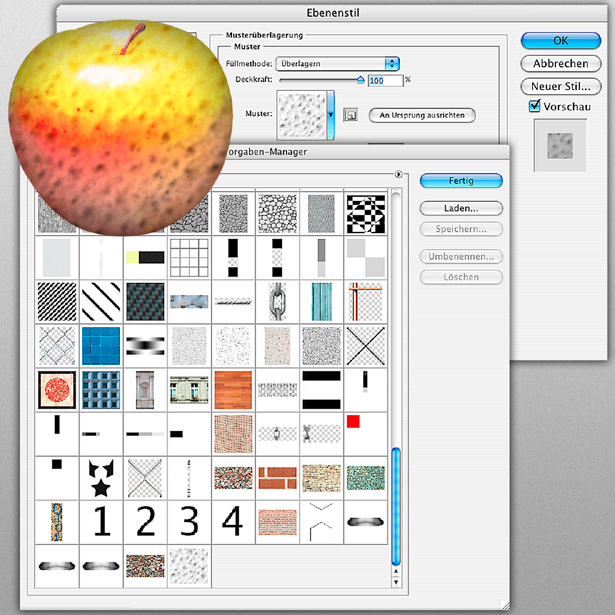Select the number 3 pattern

pyautogui.click(x=189, y=522)
